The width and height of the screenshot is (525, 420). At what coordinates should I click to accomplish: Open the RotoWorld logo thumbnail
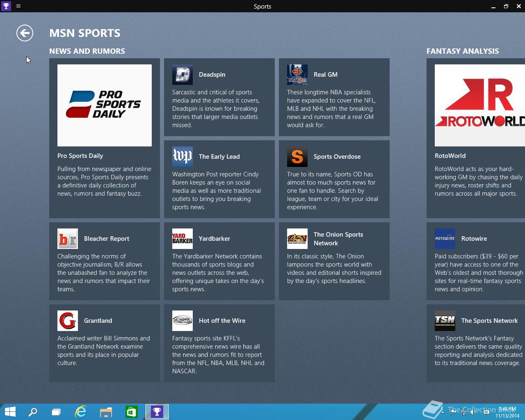pos(480,105)
